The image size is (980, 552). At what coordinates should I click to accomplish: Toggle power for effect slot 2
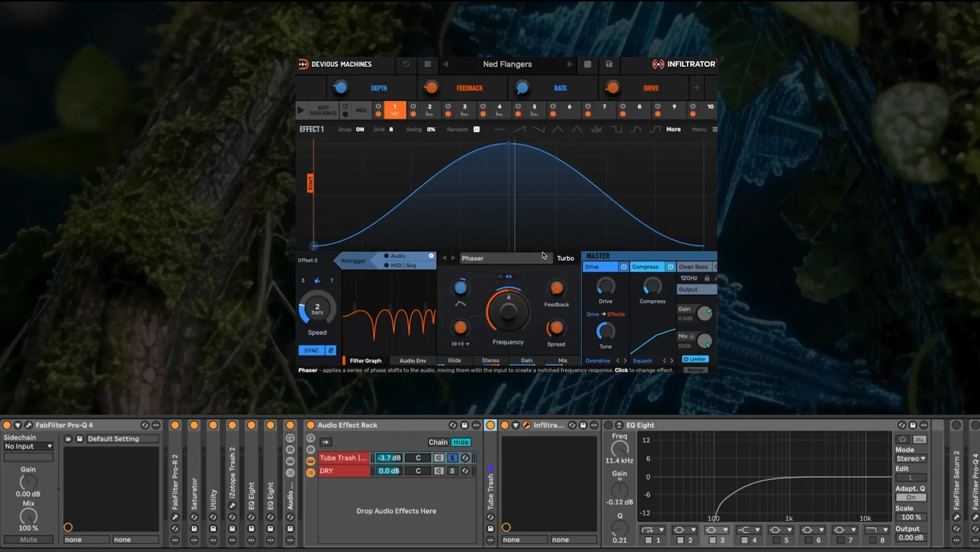point(413,106)
